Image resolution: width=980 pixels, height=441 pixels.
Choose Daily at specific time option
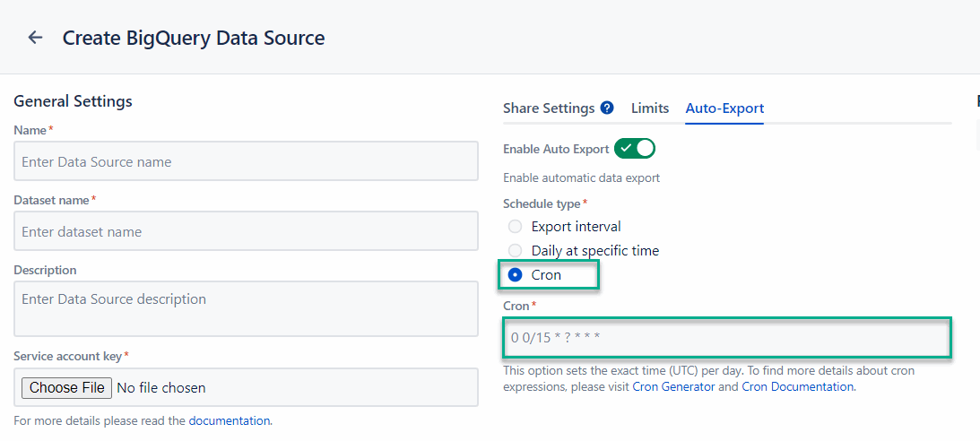515,250
